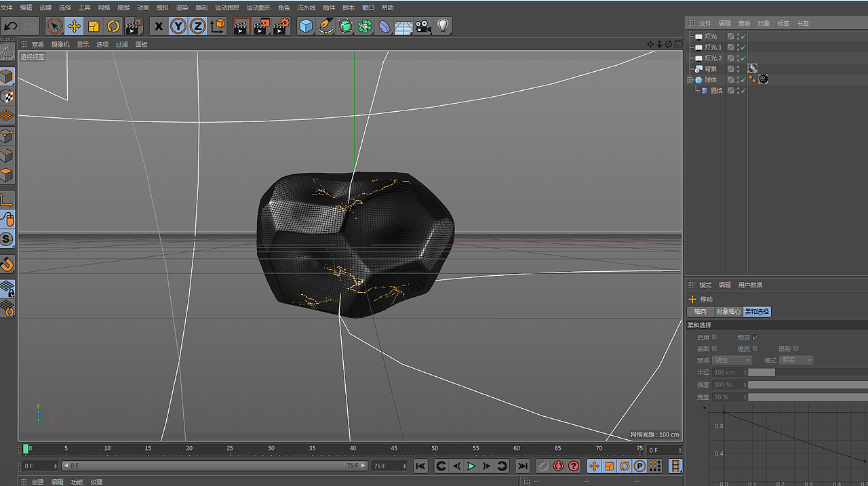Select the Live Selection arrow tool
868x486 pixels.
55,26
